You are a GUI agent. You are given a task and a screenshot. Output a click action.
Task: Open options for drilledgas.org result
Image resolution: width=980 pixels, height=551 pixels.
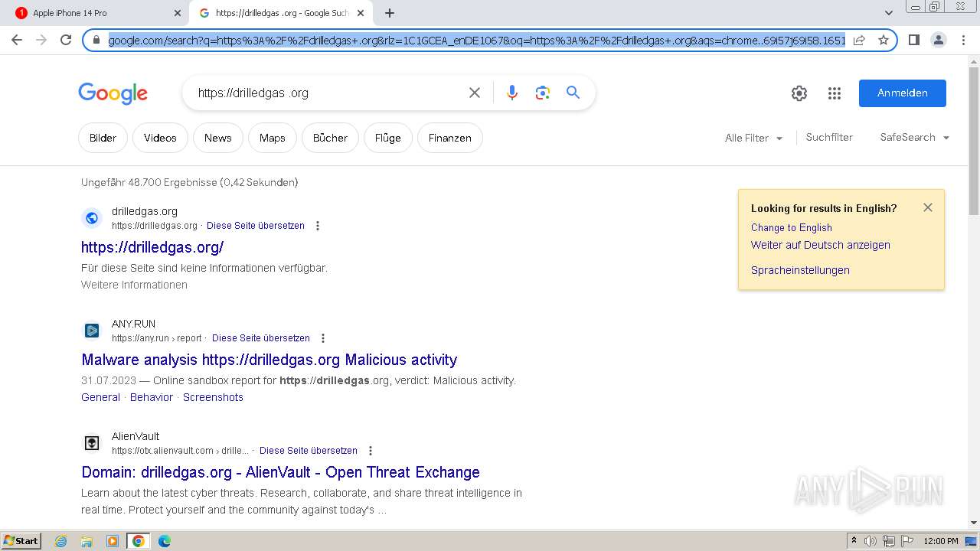tap(318, 226)
